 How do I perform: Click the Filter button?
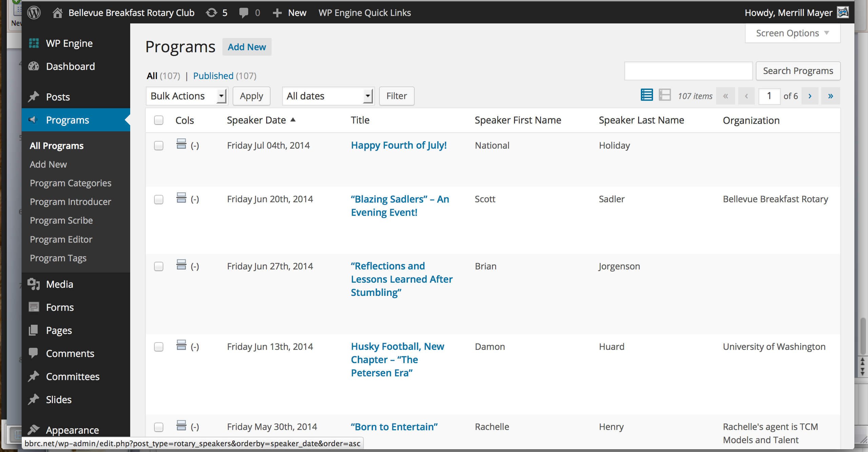[x=396, y=96]
